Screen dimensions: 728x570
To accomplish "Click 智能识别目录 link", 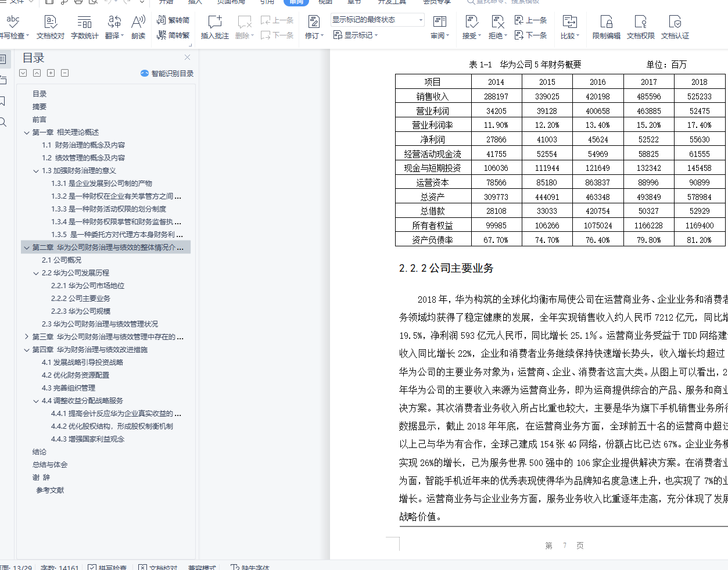I will point(173,74).
